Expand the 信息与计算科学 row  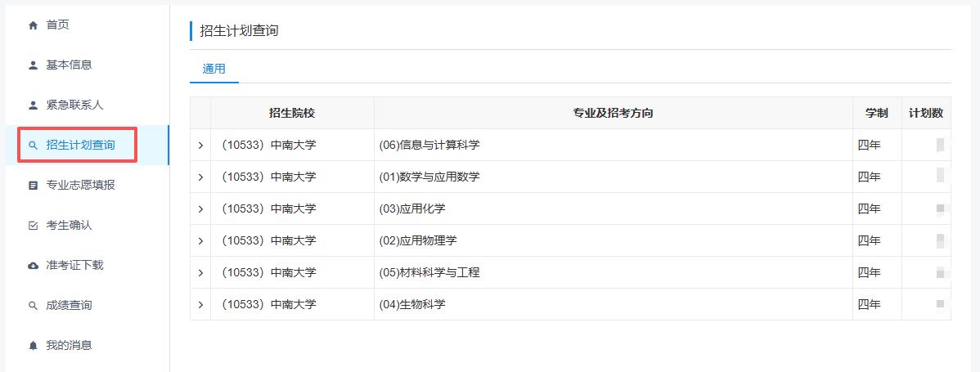click(200, 146)
